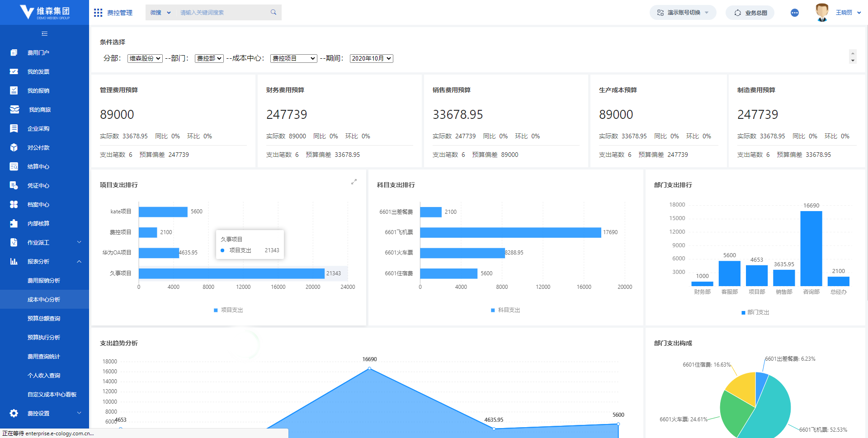Viewport: 868px width, 438px height.
Task: Click the 演示账号切换 button
Action: 683,13
